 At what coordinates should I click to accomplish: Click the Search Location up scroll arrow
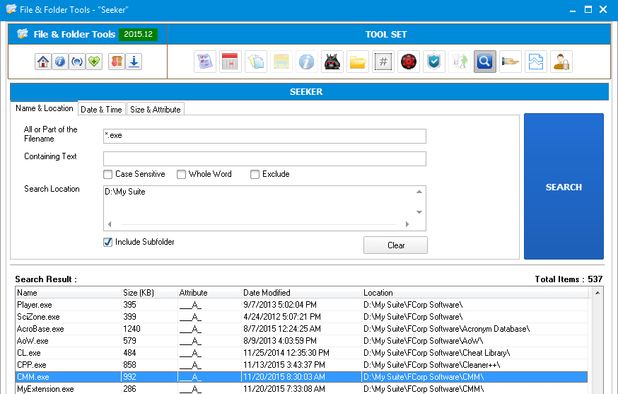point(419,192)
